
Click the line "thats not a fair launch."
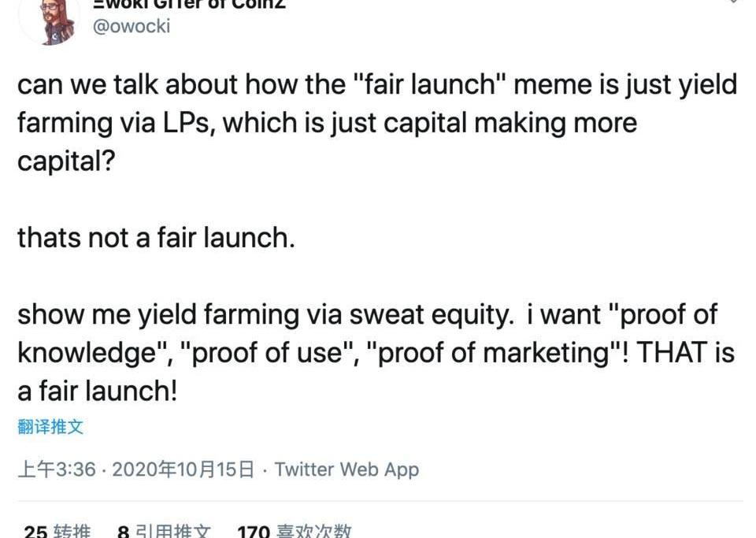point(156,238)
